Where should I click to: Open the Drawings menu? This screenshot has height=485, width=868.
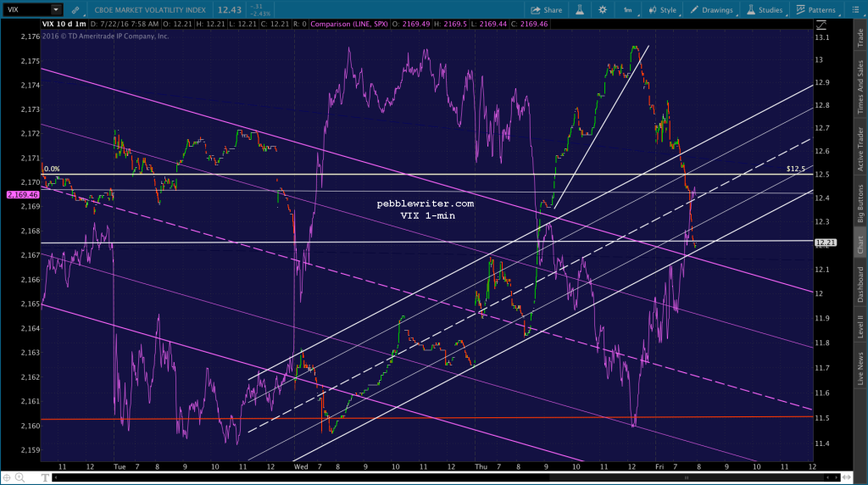(711, 10)
